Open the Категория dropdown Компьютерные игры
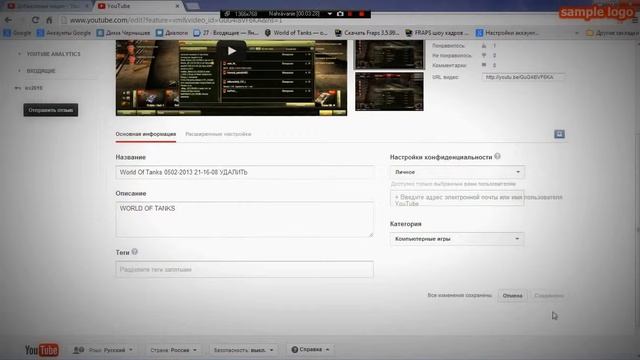The width and height of the screenshot is (640, 360). coord(457,239)
